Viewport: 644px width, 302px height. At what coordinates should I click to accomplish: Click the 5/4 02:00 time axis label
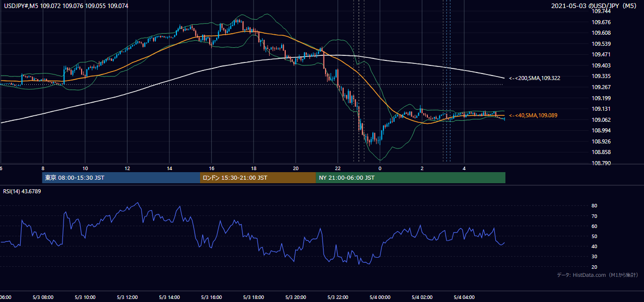tap(422, 297)
